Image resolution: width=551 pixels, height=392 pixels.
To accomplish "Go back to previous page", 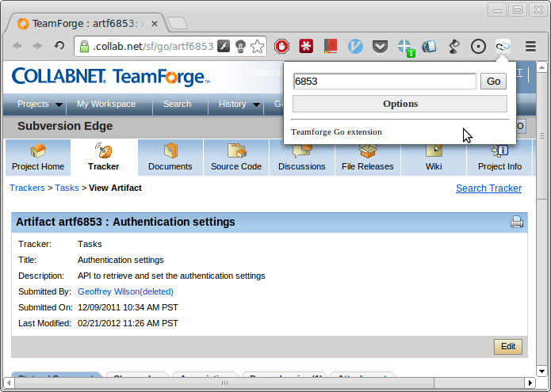I will (17, 46).
